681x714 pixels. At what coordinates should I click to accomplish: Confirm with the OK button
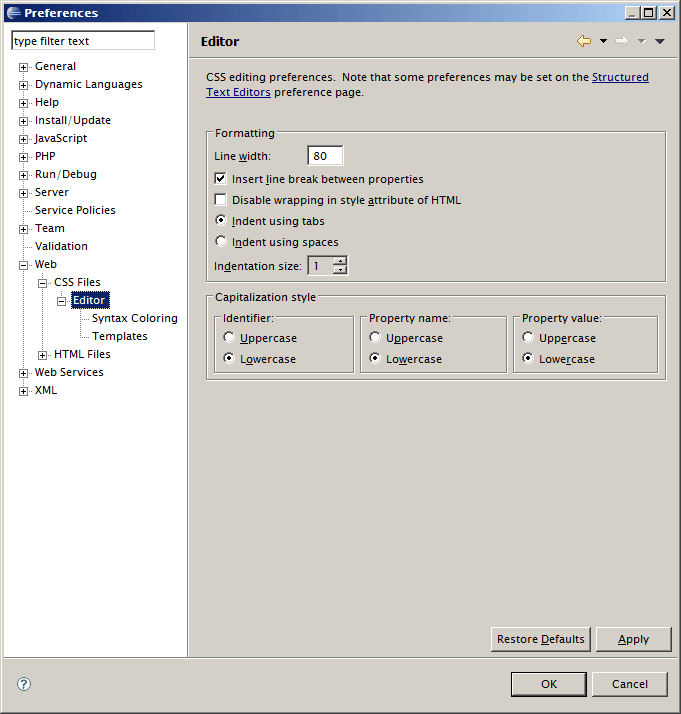549,684
